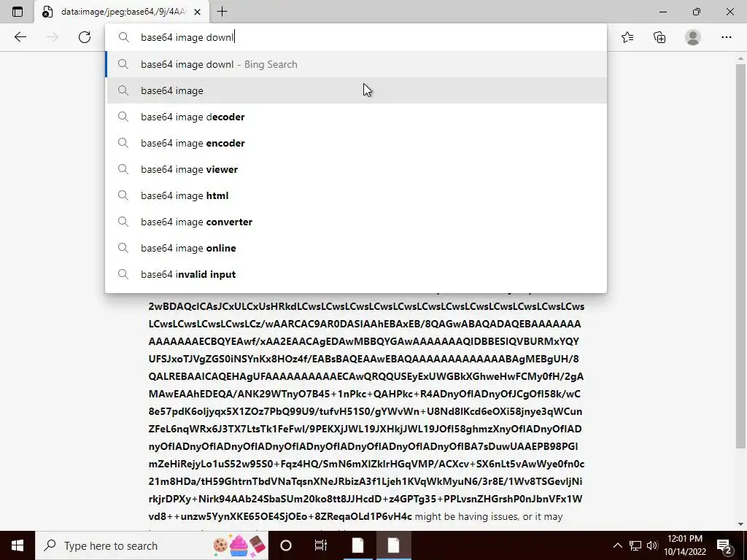The image size is (747, 560).
Task: Switch to the active document taskbar app
Action: pos(393,545)
